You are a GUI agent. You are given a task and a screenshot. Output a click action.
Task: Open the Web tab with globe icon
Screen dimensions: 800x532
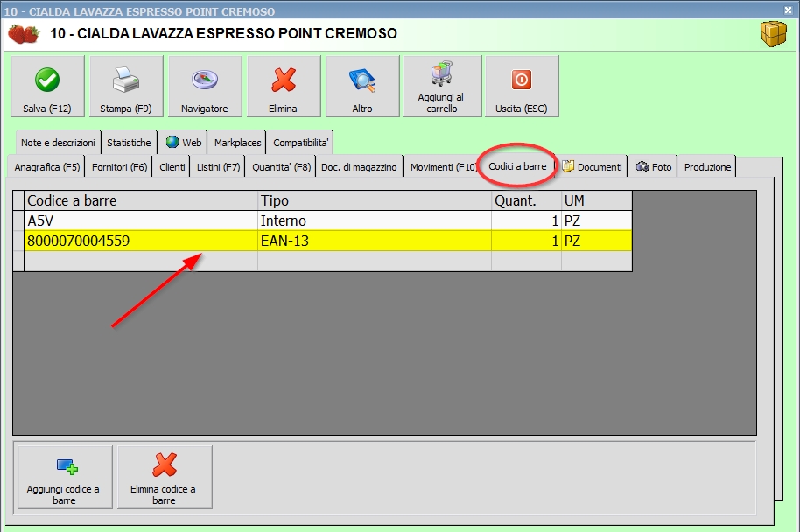click(183, 143)
